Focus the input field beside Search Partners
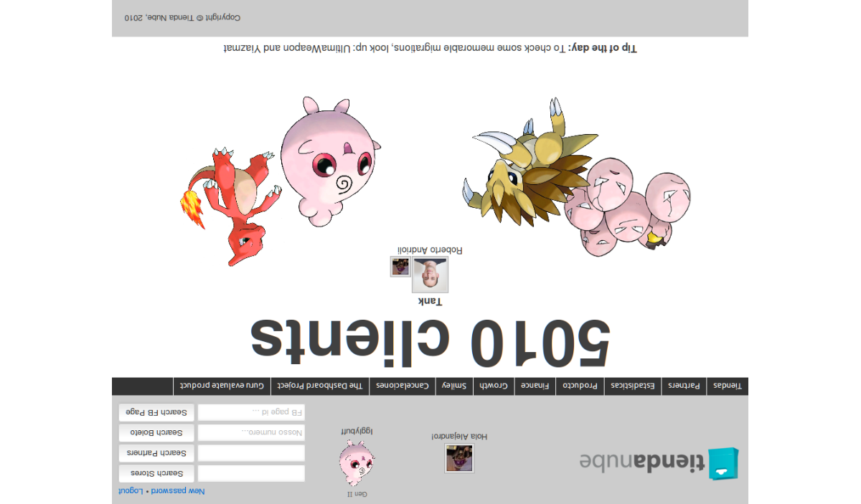 tap(251, 453)
